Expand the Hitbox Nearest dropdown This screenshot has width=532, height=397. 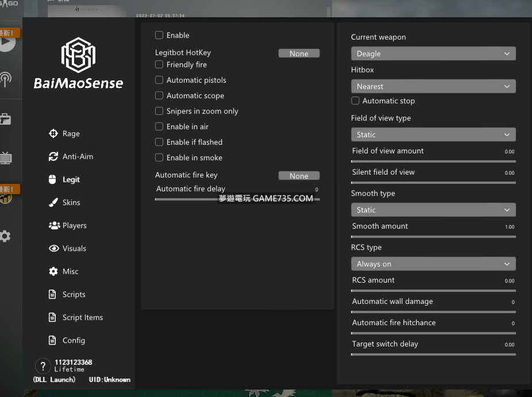click(x=433, y=86)
